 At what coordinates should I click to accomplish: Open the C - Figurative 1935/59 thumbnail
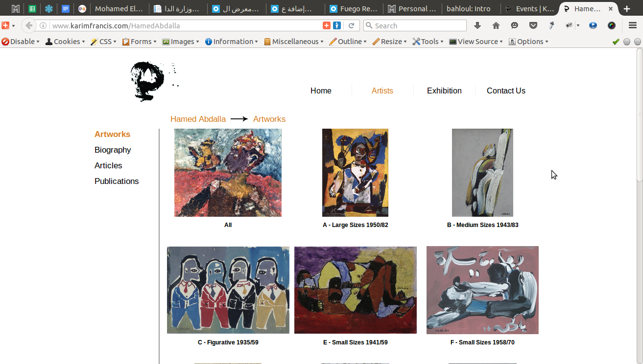(228, 290)
